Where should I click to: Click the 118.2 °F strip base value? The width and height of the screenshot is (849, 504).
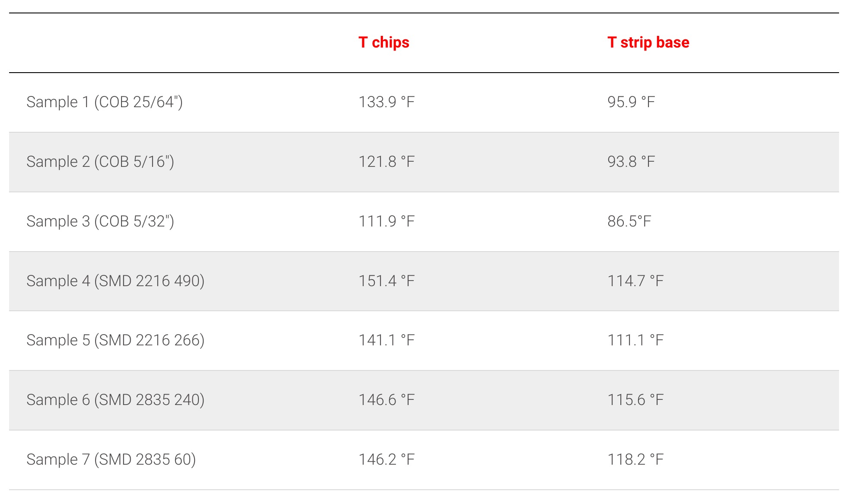(x=635, y=459)
